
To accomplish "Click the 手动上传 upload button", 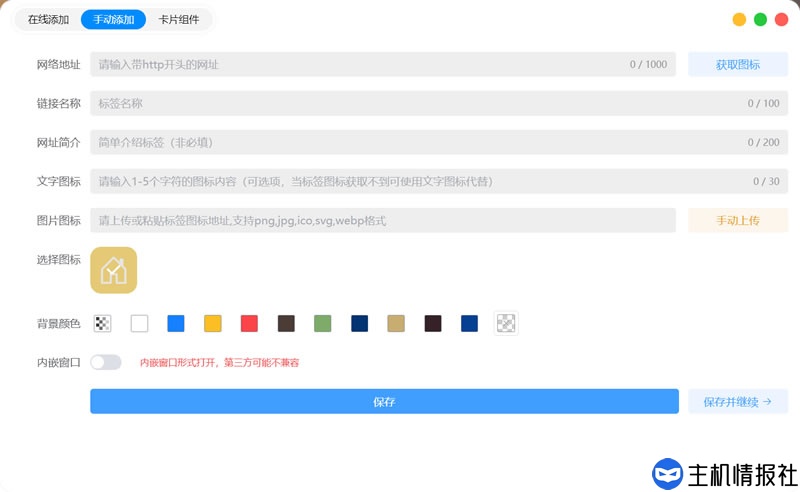I will tap(737, 220).
